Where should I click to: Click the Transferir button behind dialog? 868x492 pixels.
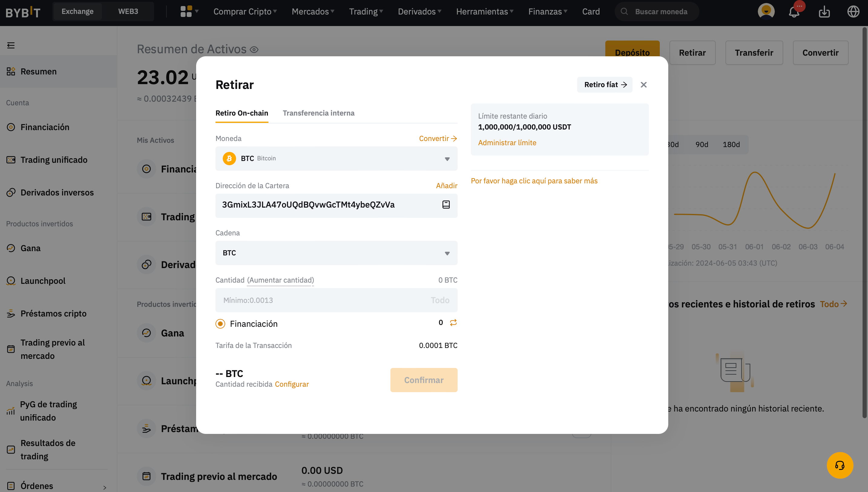[754, 53]
